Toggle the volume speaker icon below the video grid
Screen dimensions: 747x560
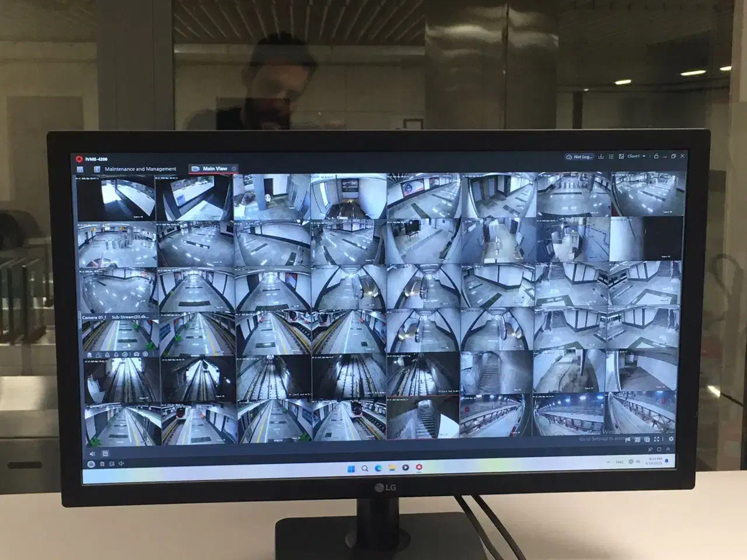[92, 453]
